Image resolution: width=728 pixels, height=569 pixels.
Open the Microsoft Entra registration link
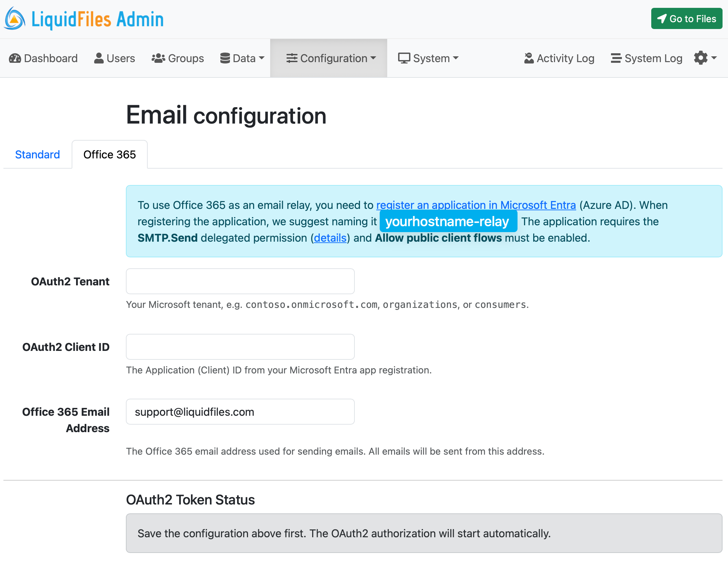pyautogui.click(x=476, y=205)
